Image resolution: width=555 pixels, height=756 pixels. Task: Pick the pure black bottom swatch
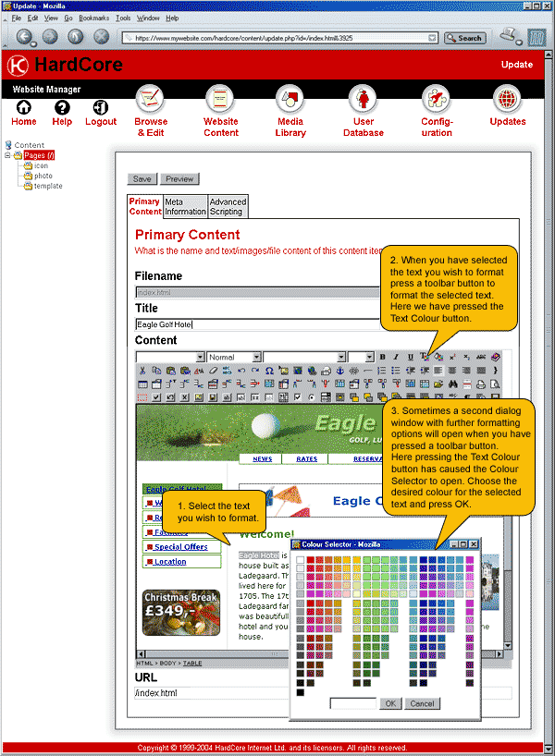coord(301,692)
